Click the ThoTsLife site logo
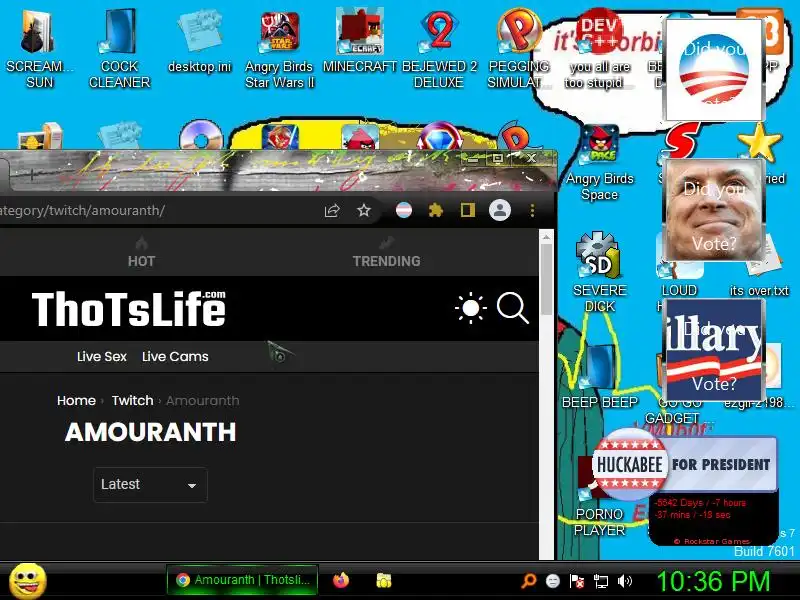The image size is (800, 600). pyautogui.click(x=129, y=309)
